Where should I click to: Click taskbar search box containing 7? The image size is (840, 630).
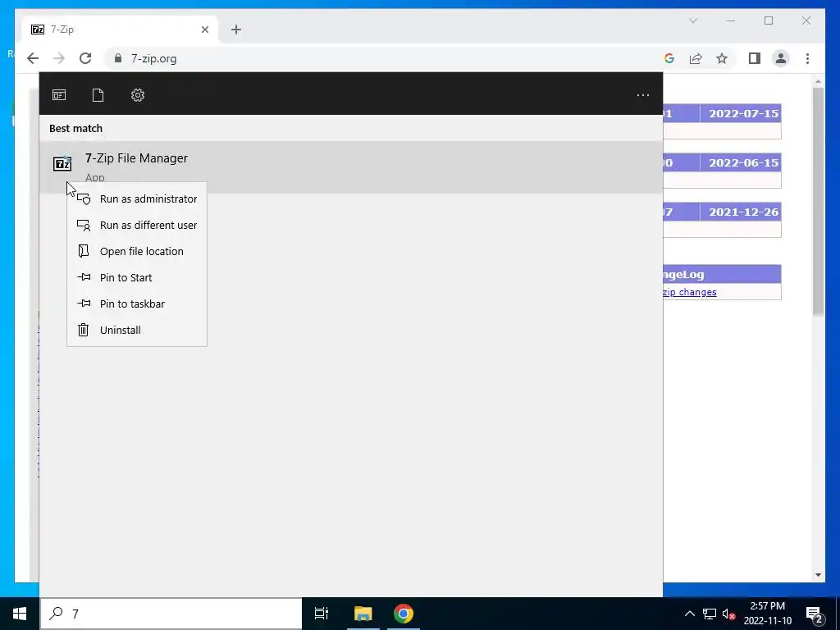click(x=171, y=614)
